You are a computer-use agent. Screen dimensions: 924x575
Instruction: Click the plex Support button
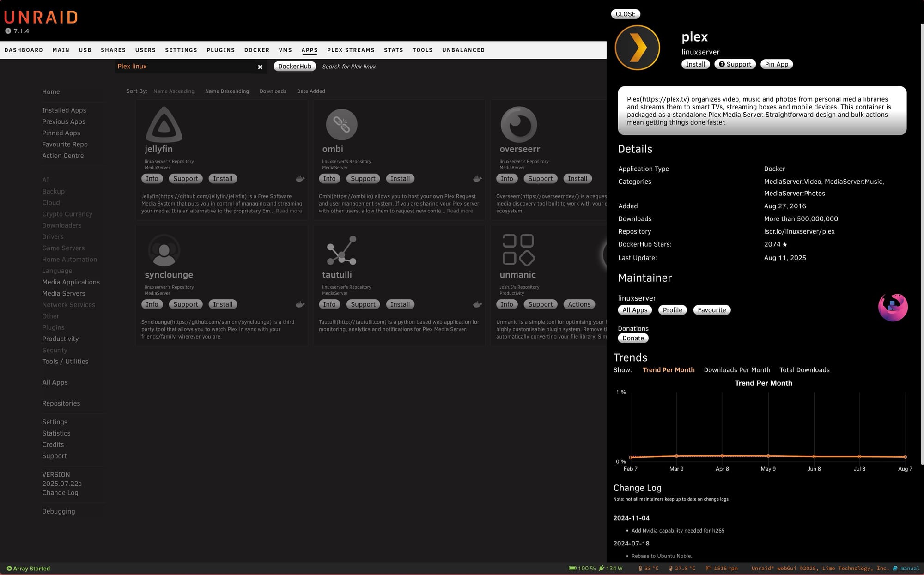pyautogui.click(x=735, y=64)
